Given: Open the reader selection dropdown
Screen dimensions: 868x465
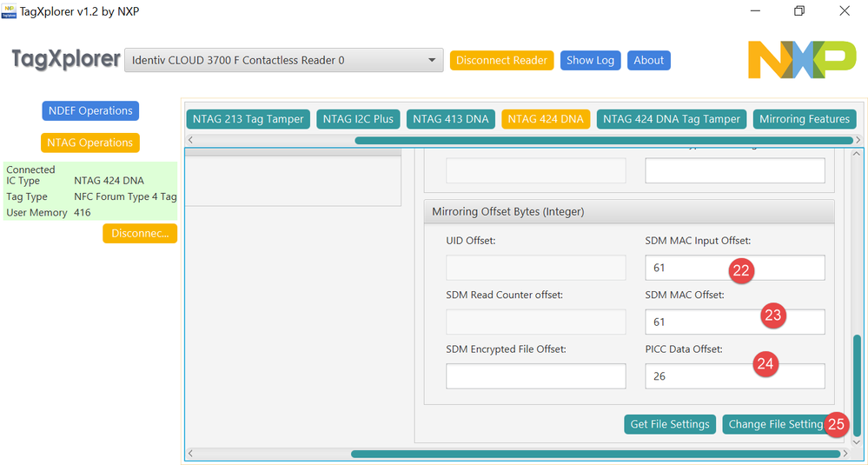Looking at the screenshot, I should point(284,60).
